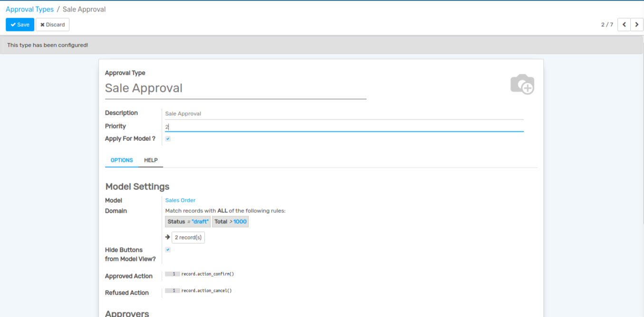644x317 pixels.
Task: Click into Refused Action code editor
Action: point(285,291)
